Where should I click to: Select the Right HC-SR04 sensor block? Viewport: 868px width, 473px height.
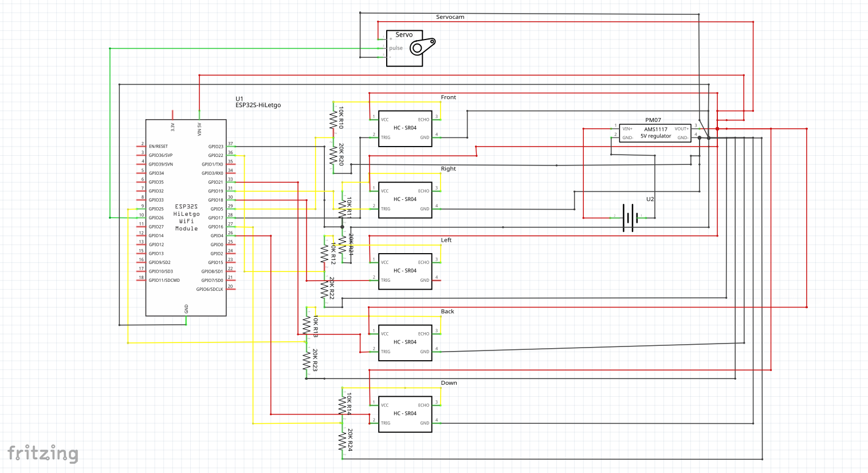click(x=405, y=200)
